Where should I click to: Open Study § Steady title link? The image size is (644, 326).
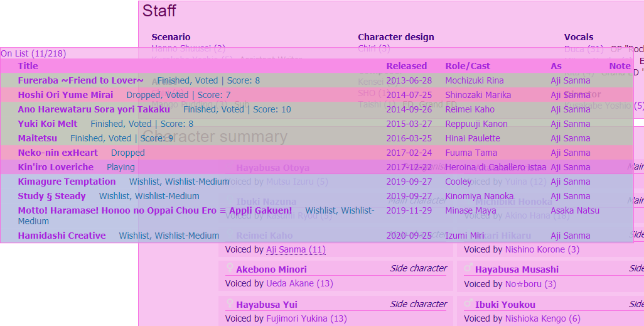pyautogui.click(x=51, y=196)
